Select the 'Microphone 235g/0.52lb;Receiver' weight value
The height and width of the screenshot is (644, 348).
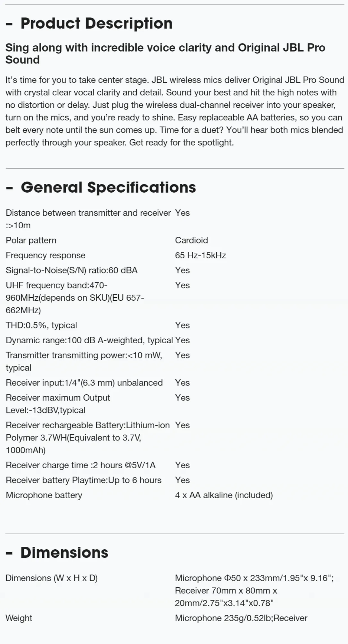coord(241,618)
